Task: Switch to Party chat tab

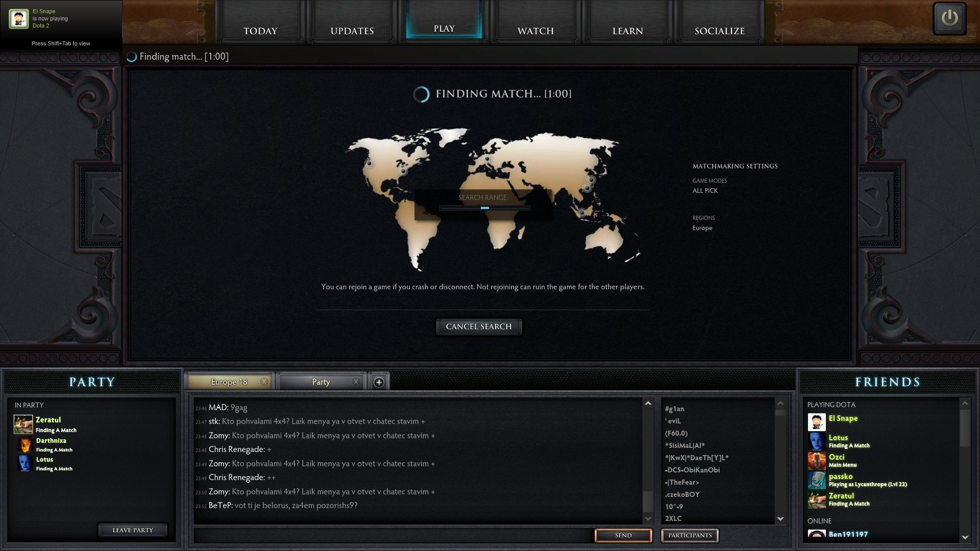Action: [321, 382]
